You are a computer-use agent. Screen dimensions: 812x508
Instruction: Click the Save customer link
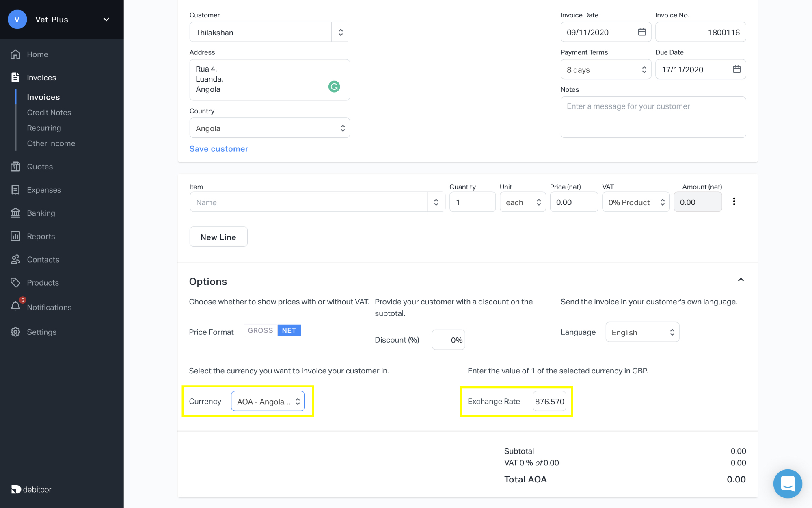pyautogui.click(x=219, y=148)
